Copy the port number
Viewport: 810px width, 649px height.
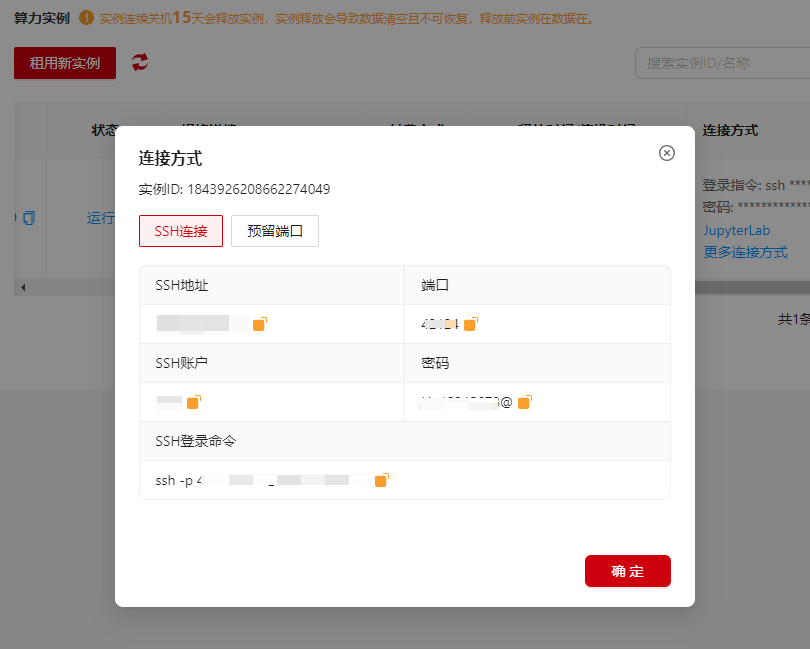pos(471,324)
